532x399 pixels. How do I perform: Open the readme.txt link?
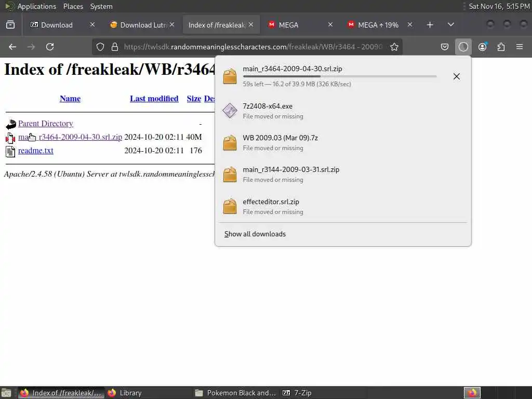pyautogui.click(x=36, y=150)
